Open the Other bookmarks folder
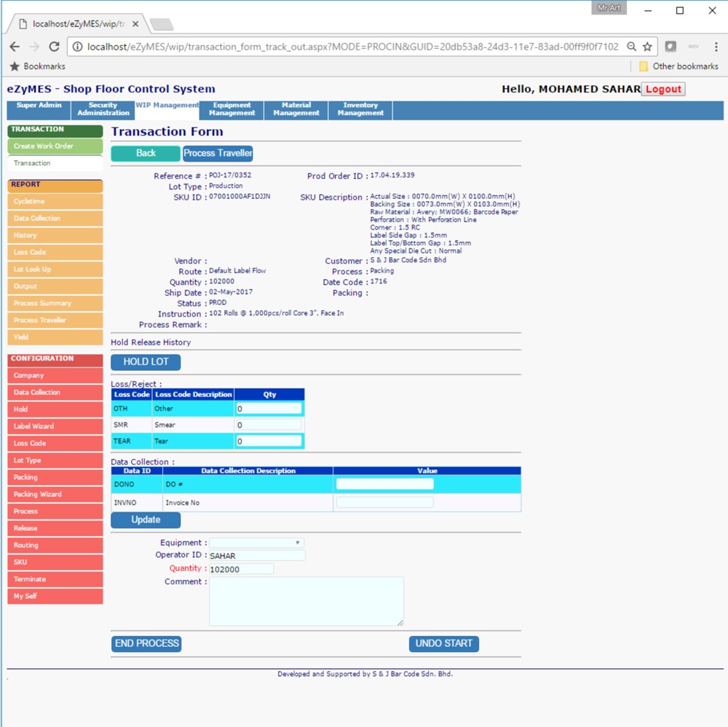The width and height of the screenshot is (728, 727). coord(678,66)
